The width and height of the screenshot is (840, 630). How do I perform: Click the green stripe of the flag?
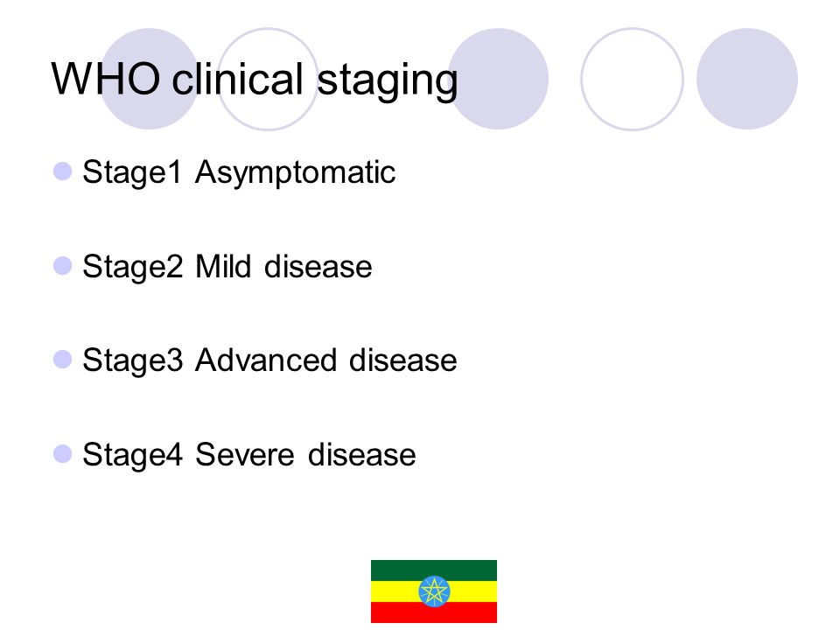(434, 570)
